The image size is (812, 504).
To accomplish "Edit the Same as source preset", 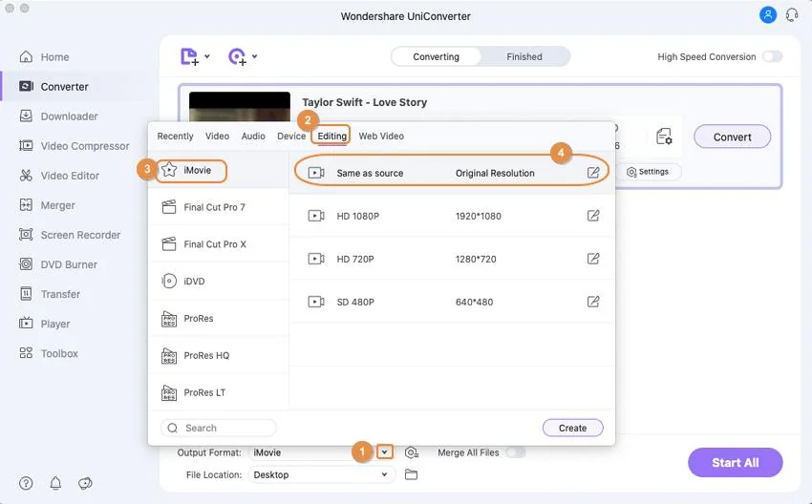I will tap(593, 173).
